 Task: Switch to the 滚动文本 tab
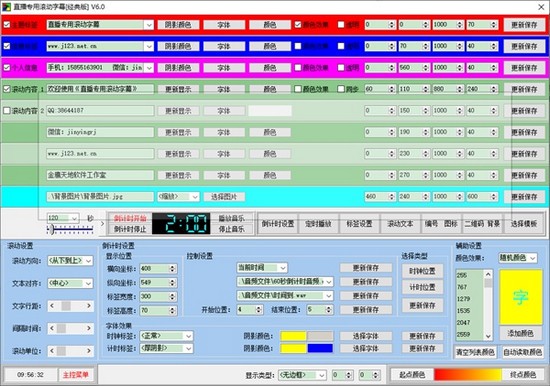(400, 224)
